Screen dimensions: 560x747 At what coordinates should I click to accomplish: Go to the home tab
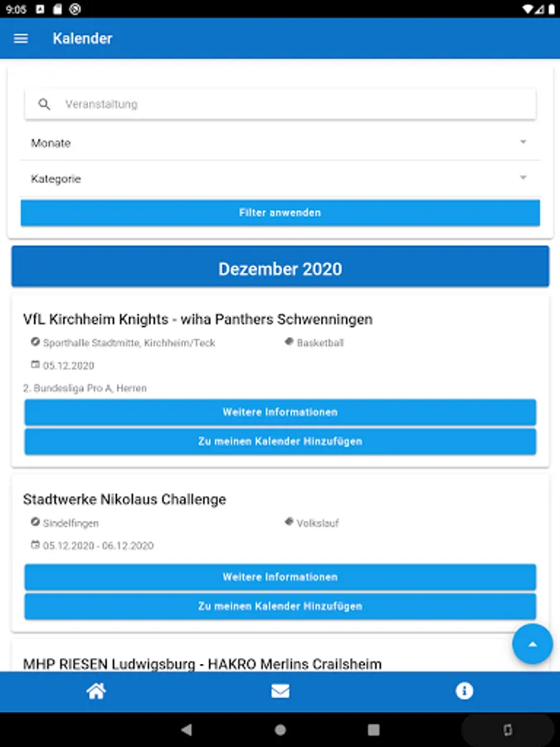(96, 691)
